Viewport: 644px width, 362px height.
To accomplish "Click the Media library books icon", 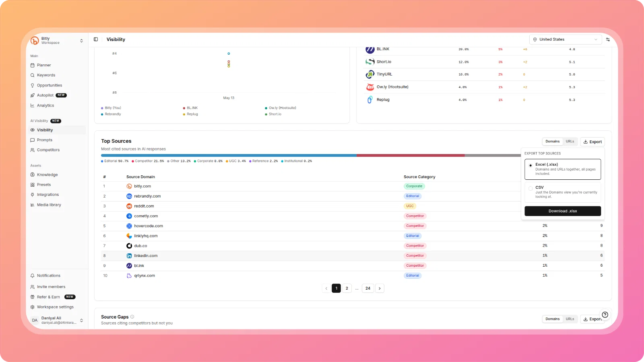I will (33, 205).
